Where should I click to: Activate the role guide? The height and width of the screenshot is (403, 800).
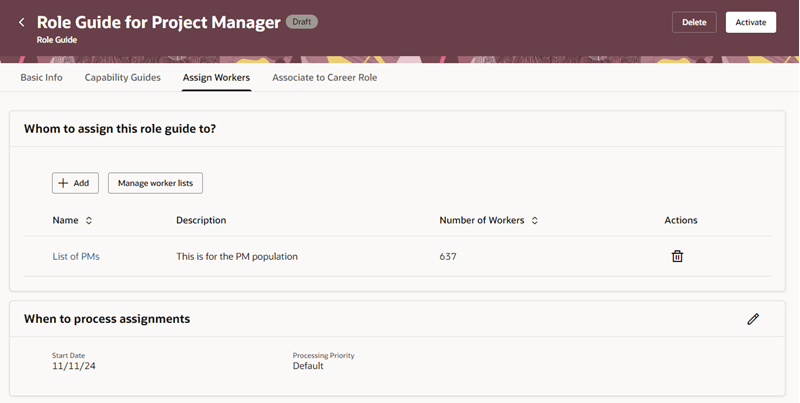coord(750,22)
